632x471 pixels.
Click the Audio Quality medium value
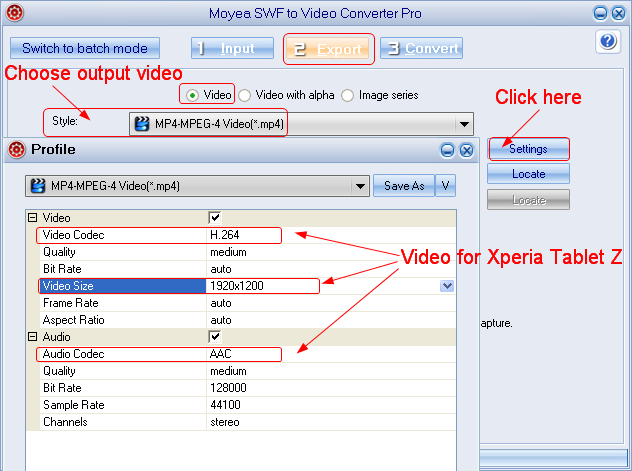click(x=228, y=371)
